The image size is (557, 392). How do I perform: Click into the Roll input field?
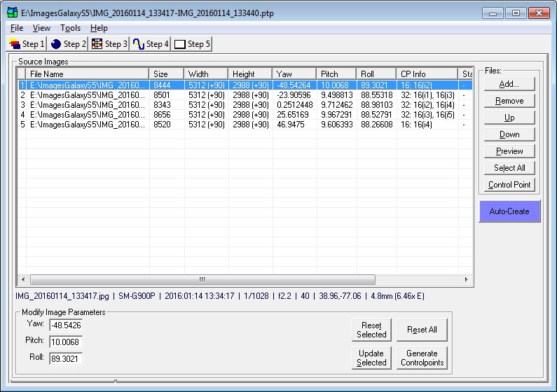(66, 358)
